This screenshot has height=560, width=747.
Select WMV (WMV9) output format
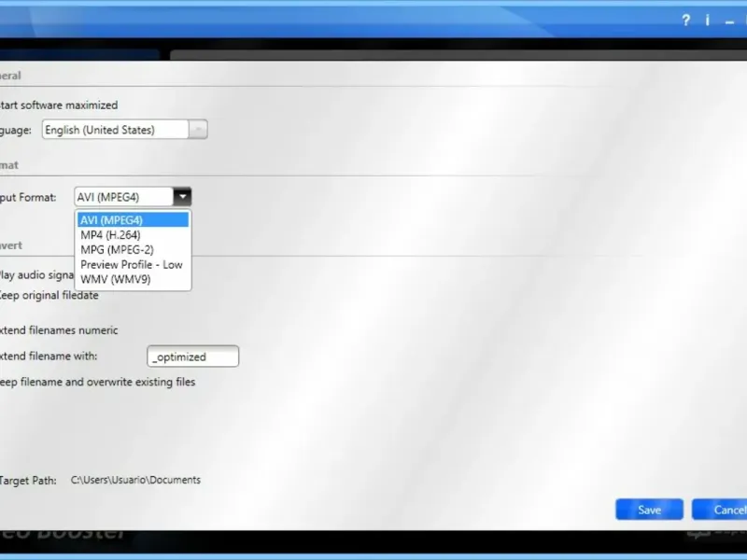[133, 279]
